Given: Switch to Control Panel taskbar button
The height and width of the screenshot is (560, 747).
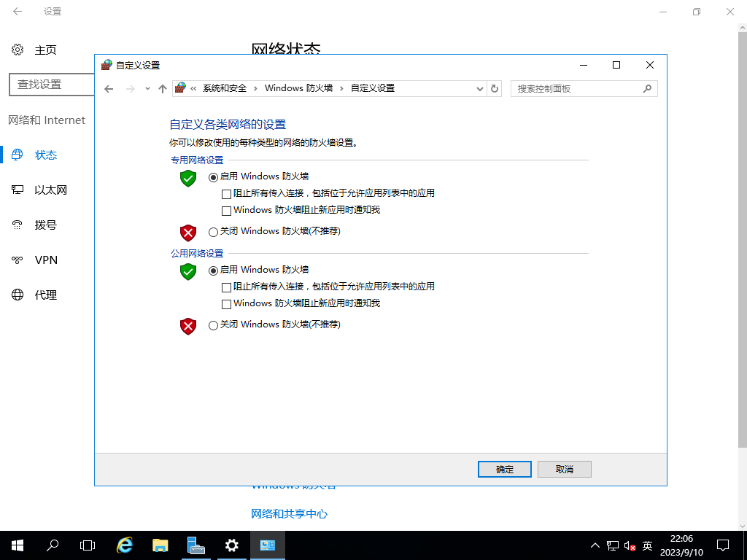Looking at the screenshot, I should pos(267,545).
